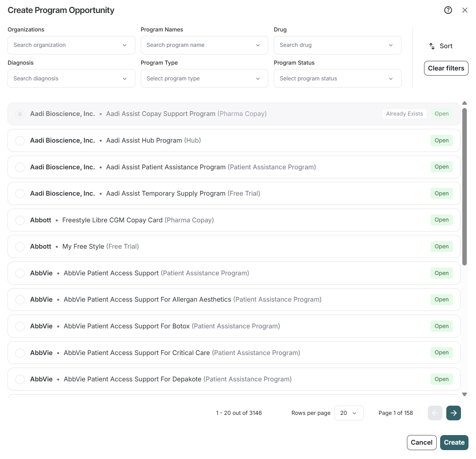Click the Sort button label
This screenshot has height=459, width=476.
pos(446,46)
